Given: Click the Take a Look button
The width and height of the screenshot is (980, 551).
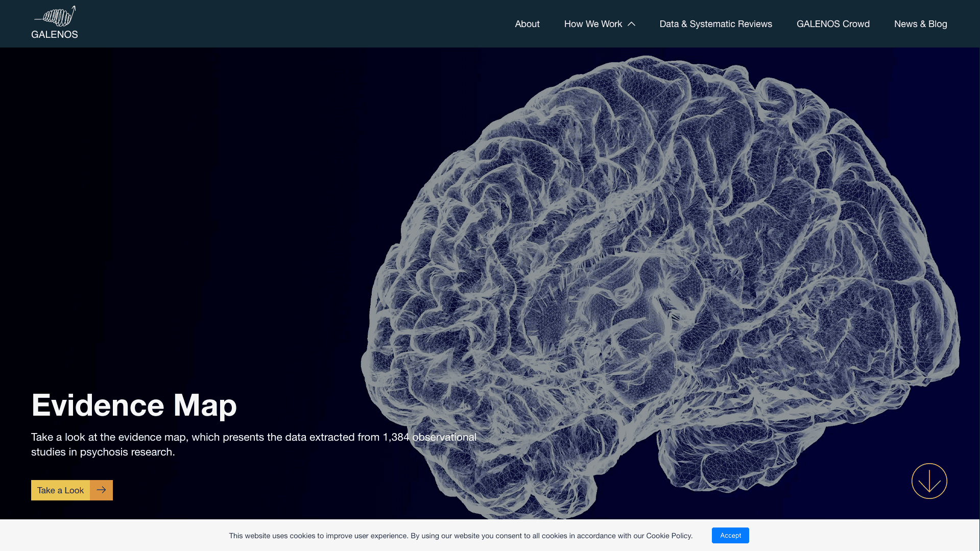Looking at the screenshot, I should tap(60, 490).
